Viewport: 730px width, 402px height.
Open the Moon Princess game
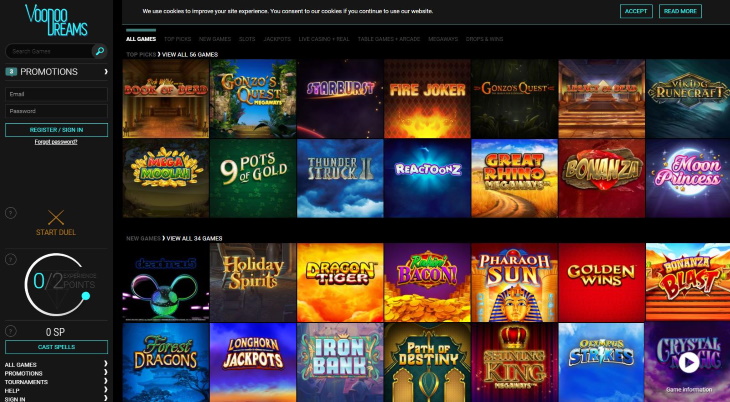pos(688,178)
